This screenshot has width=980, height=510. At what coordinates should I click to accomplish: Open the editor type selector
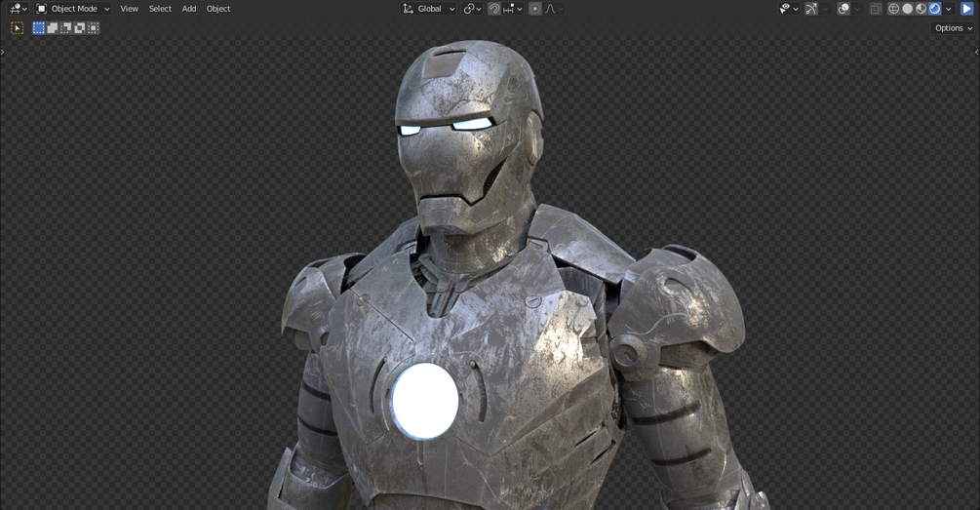(x=19, y=9)
